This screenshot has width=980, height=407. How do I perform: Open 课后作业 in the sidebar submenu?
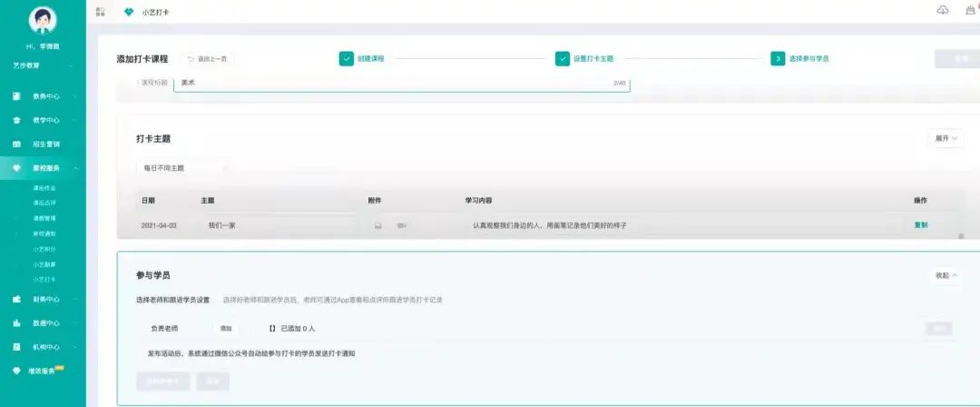44,188
